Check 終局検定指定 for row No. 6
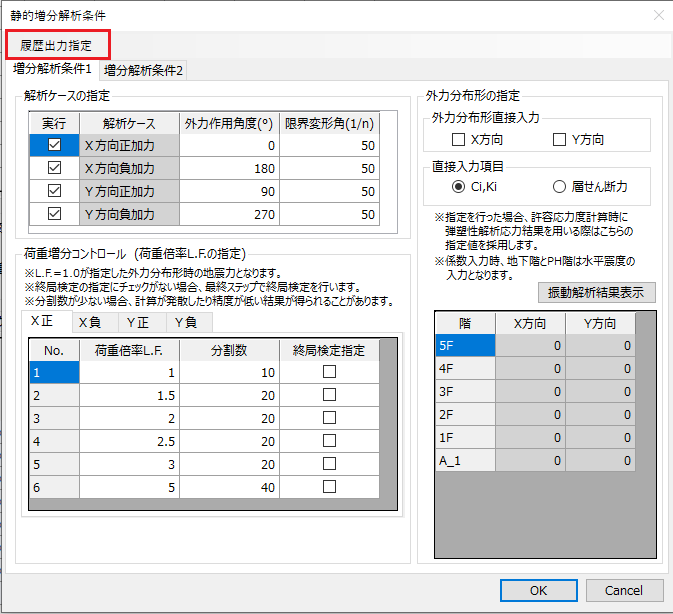Image resolution: width=673 pixels, height=614 pixels. coord(329,487)
